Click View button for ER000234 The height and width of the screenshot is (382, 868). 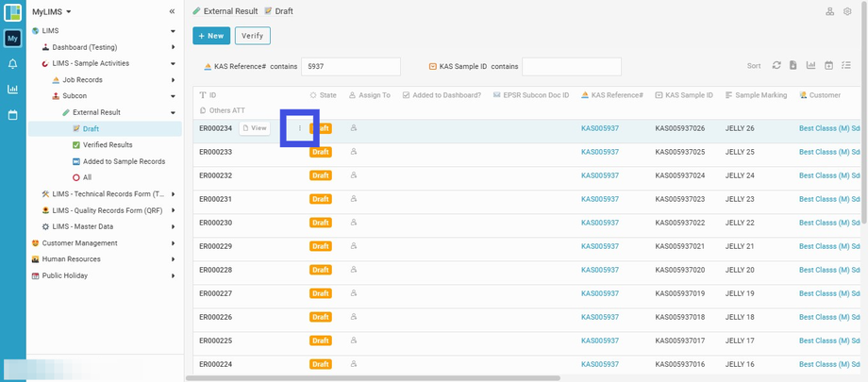click(255, 128)
